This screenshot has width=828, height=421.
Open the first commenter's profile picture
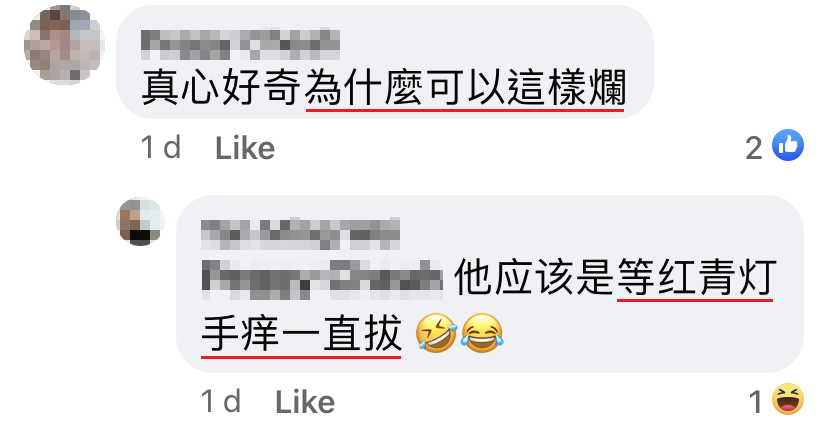pos(64,45)
